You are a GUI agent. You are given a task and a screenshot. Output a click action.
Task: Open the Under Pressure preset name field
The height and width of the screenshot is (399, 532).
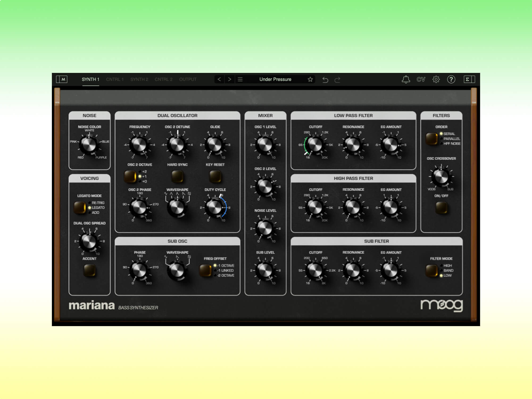point(275,79)
